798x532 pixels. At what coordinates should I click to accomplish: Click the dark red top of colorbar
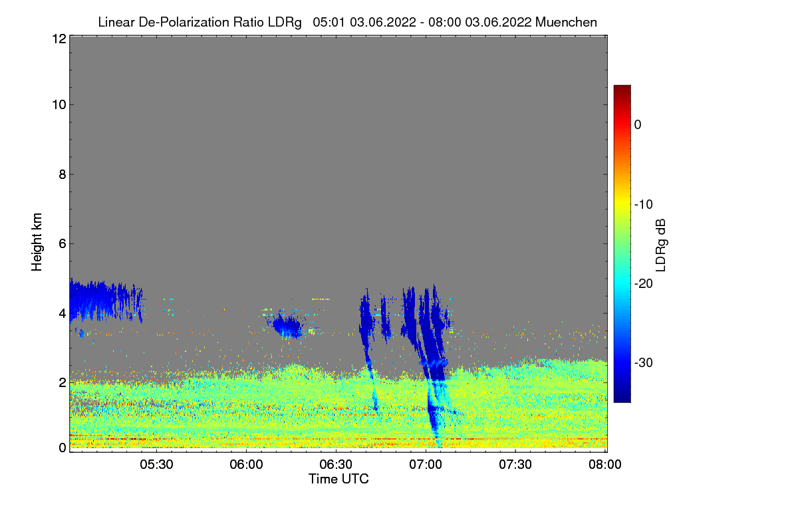tap(622, 90)
